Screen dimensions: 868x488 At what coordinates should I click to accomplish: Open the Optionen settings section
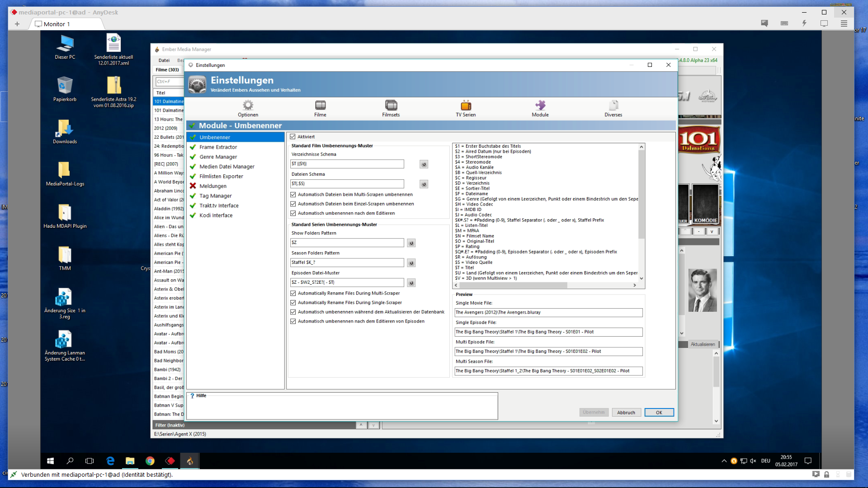tap(248, 108)
